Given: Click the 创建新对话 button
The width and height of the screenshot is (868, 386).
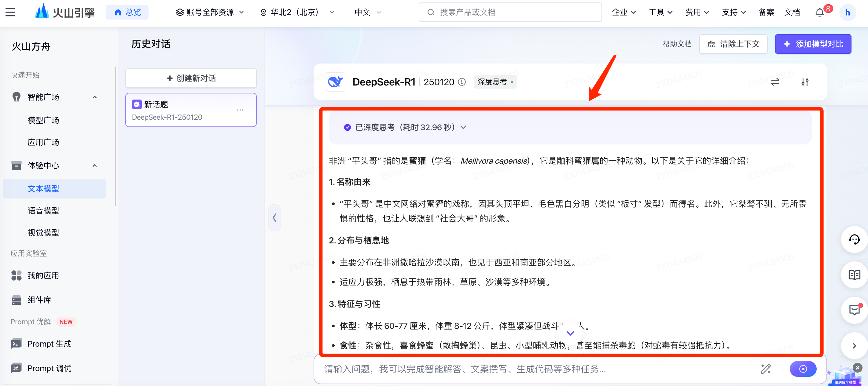Looking at the screenshot, I should 191,78.
